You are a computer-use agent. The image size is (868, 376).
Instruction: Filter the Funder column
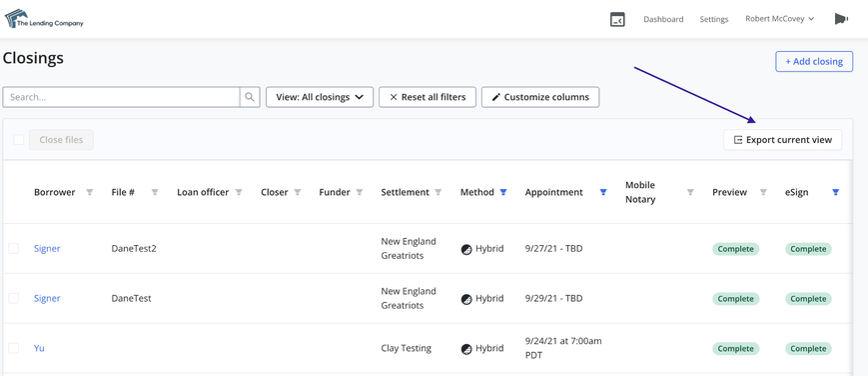(360, 192)
